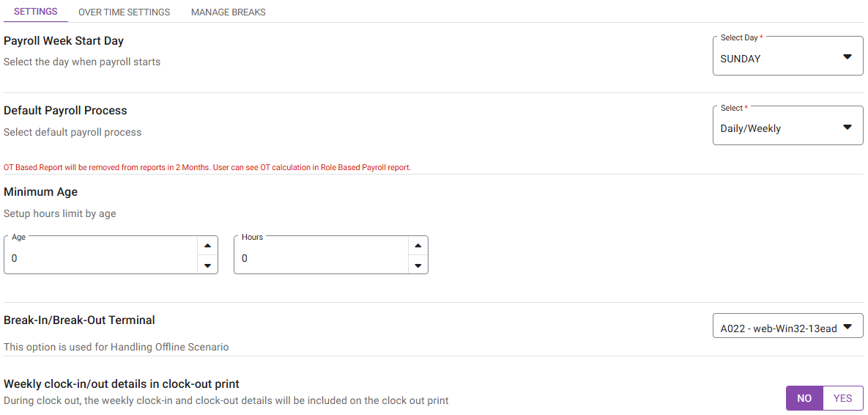The width and height of the screenshot is (868, 415).
Task: Click the Select Day dropdown arrow icon
Action: pos(847,57)
